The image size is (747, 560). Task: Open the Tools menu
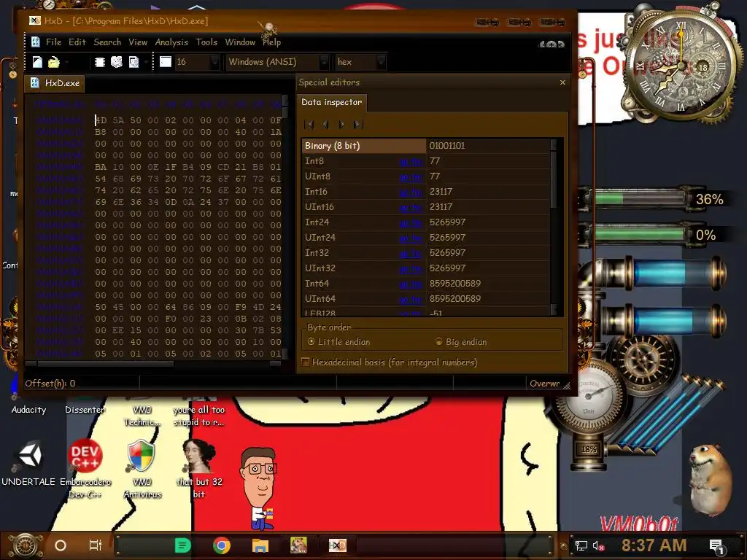pos(206,42)
